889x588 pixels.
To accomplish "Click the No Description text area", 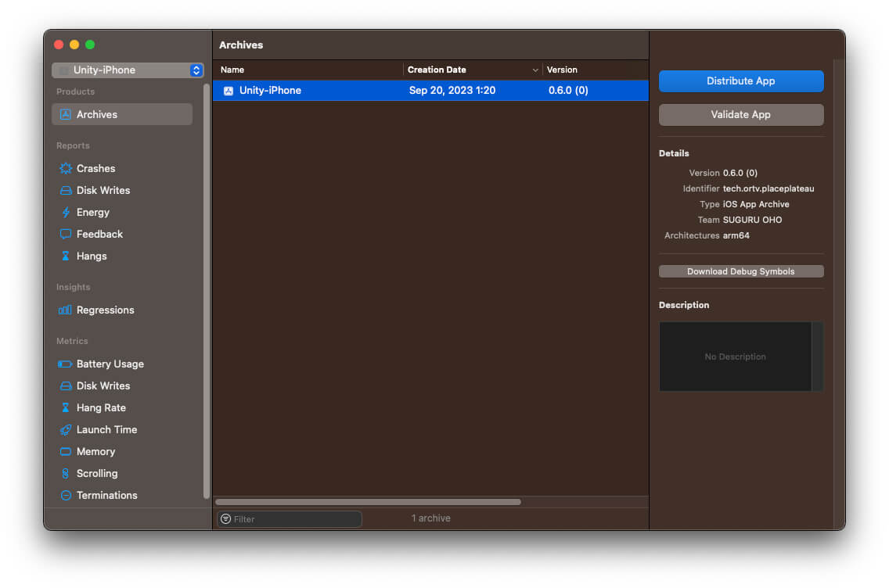I will (x=735, y=357).
